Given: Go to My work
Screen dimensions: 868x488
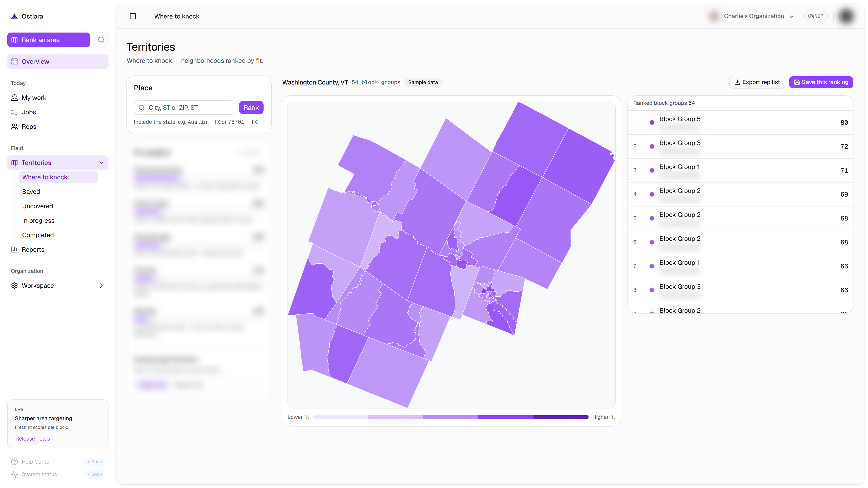Looking at the screenshot, I should coord(58,98).
